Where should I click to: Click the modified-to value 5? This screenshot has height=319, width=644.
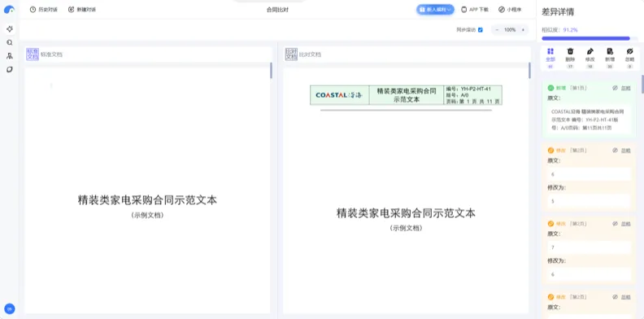pos(589,202)
